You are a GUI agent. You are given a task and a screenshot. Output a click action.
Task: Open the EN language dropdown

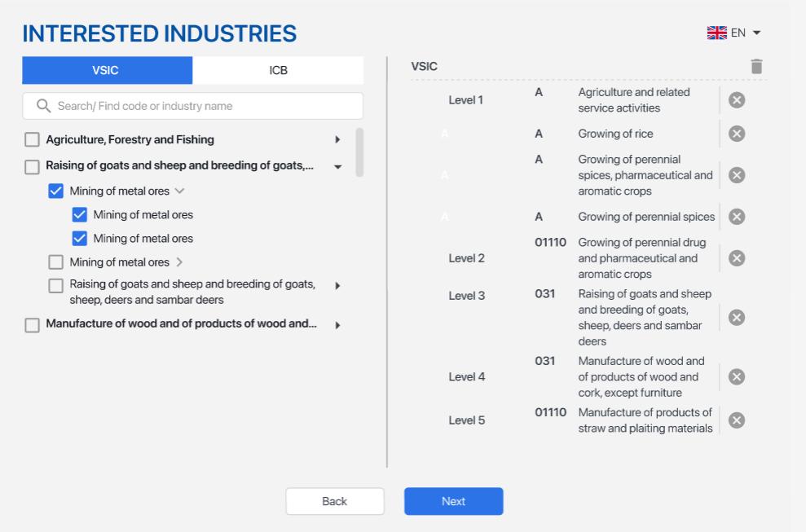point(733,33)
